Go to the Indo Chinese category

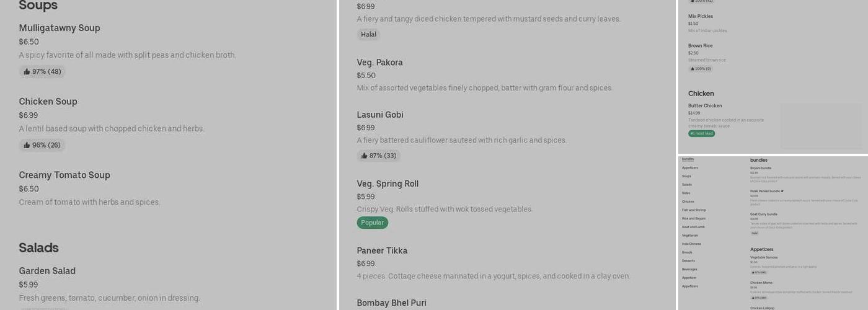click(x=691, y=244)
